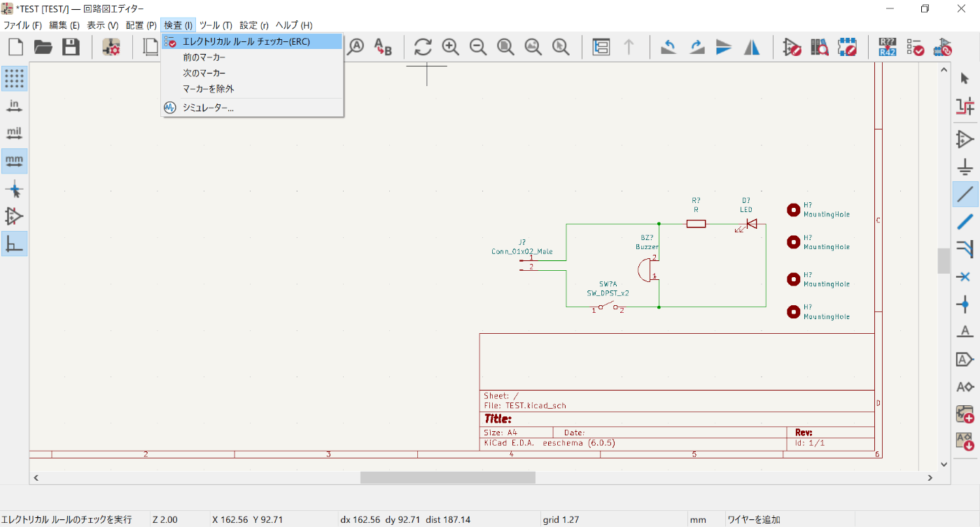The height and width of the screenshot is (527, 980).
Task: Activate highlight net tool
Action: click(965, 106)
